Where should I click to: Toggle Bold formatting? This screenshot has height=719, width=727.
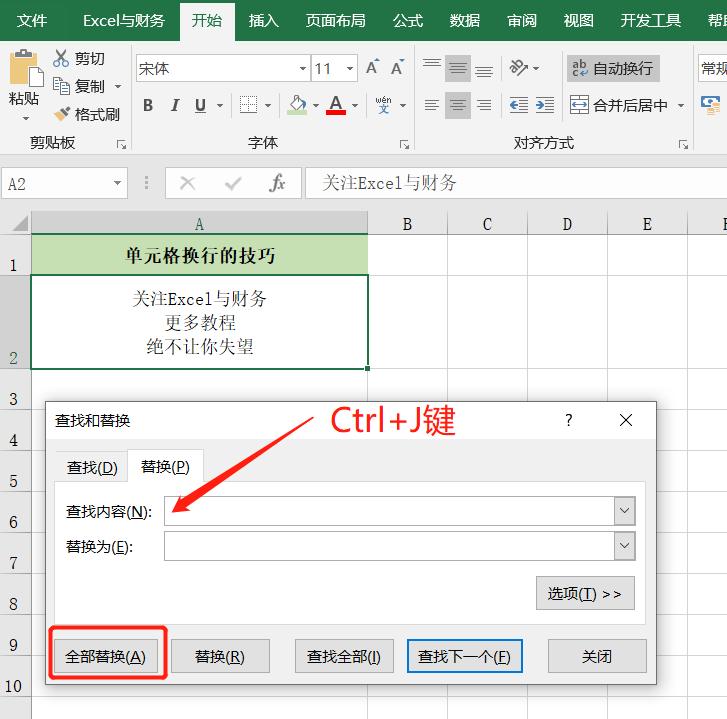(x=148, y=105)
